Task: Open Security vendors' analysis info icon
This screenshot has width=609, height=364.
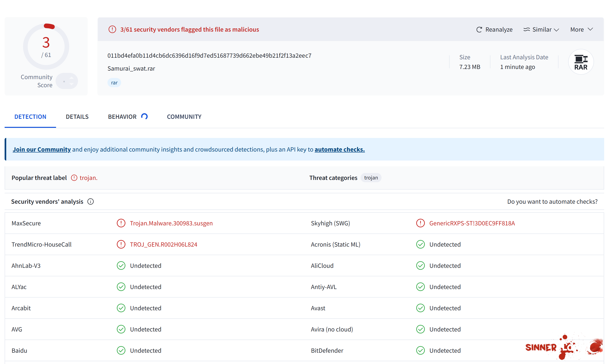Action: point(90,202)
